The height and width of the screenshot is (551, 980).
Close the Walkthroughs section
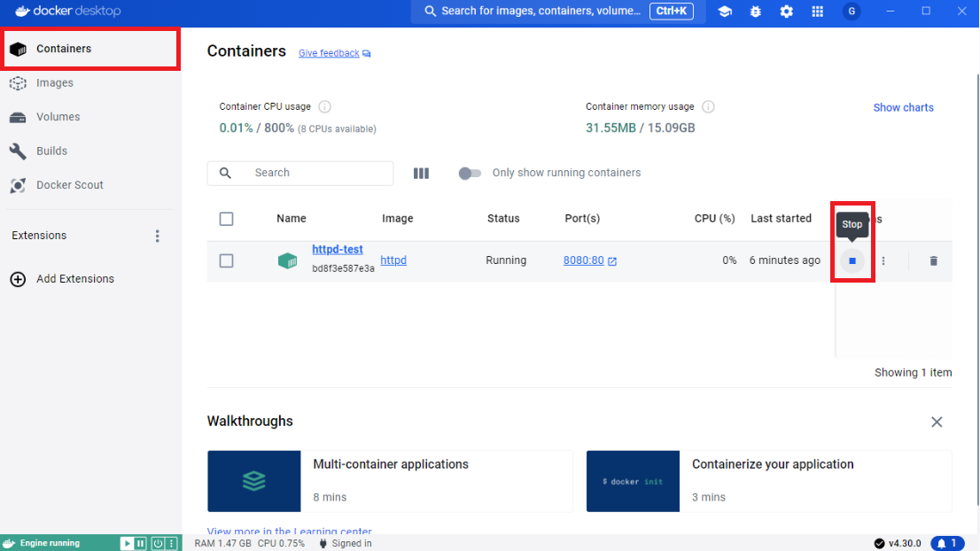(x=937, y=422)
